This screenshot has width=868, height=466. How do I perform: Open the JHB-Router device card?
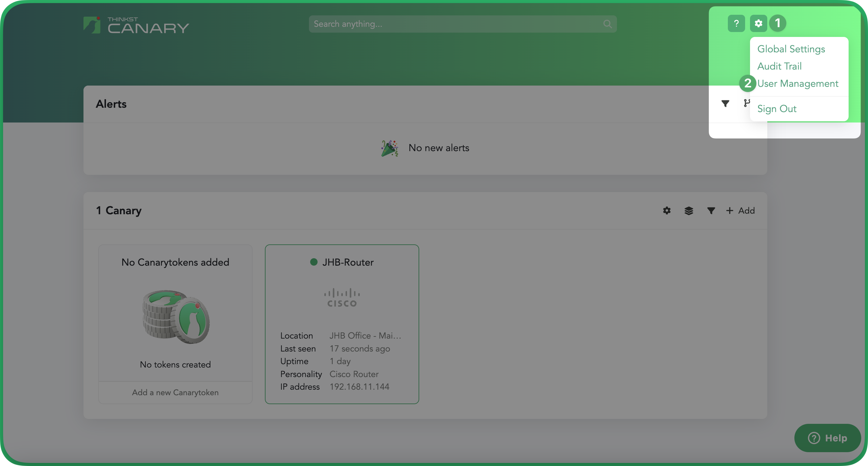pos(342,324)
